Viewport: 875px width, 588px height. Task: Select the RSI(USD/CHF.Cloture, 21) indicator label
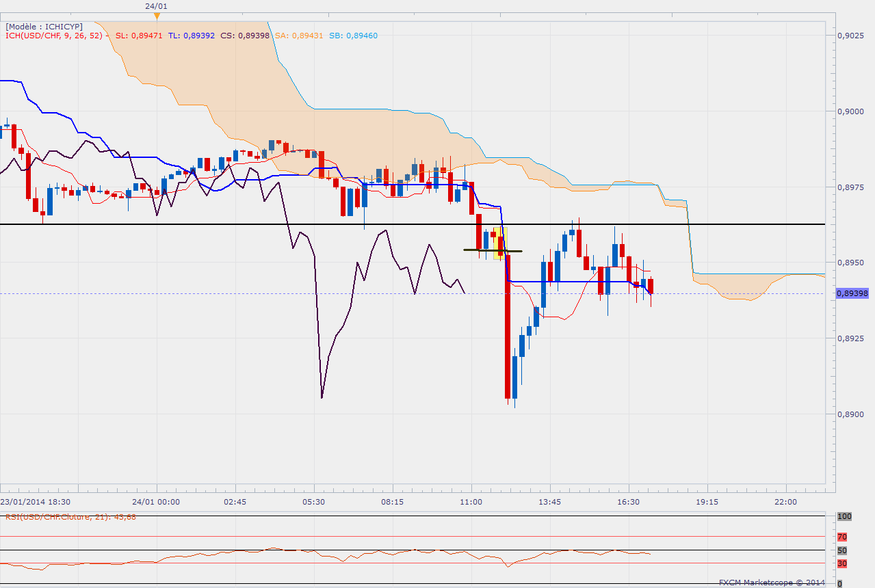point(71,517)
